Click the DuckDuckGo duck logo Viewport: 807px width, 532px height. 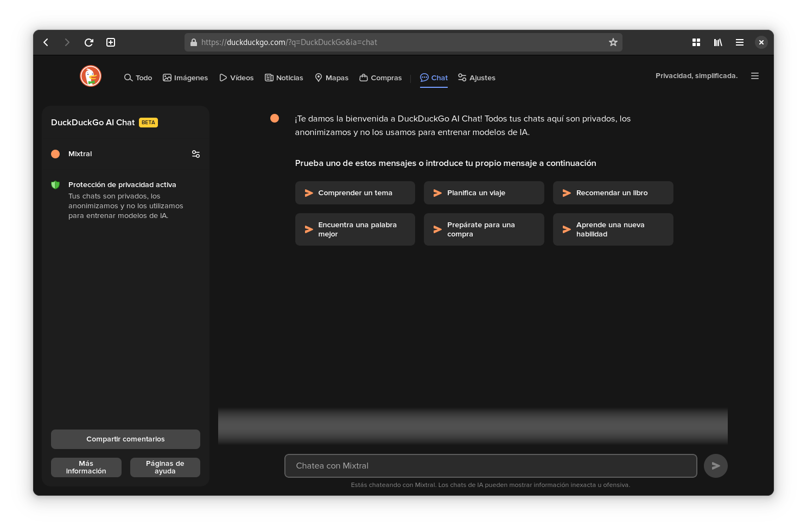[x=91, y=76]
